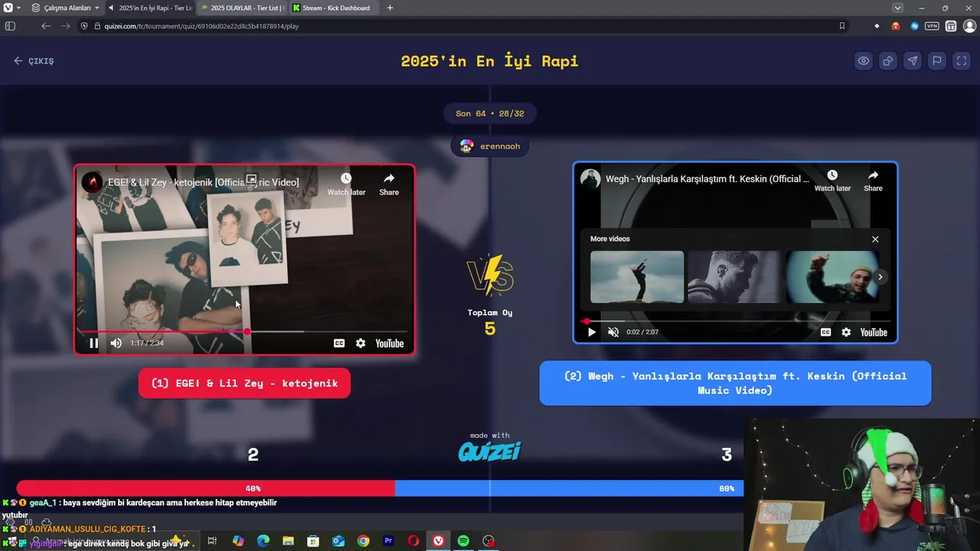The image size is (980, 551).
Task: Toggle the VPN button
Action: (932, 26)
